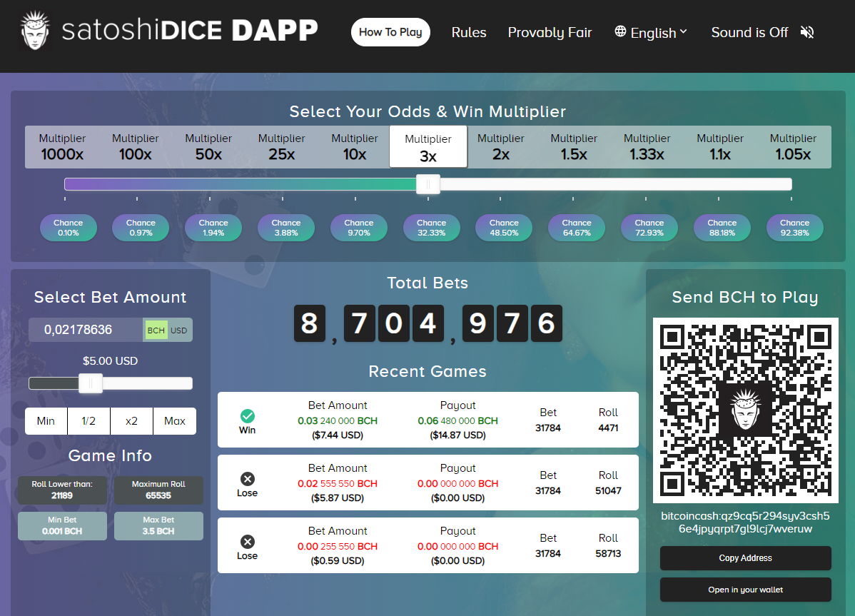Set bet to Min
This screenshot has height=616, width=855.
coord(46,421)
